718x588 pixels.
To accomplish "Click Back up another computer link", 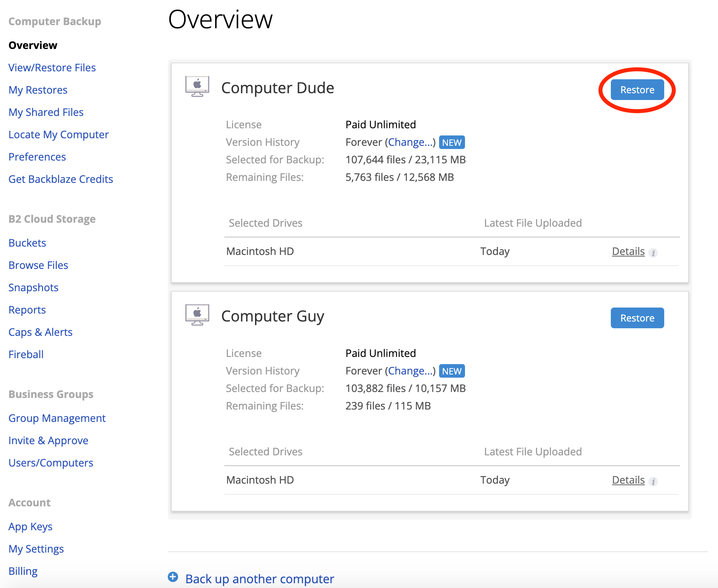I will [x=260, y=578].
